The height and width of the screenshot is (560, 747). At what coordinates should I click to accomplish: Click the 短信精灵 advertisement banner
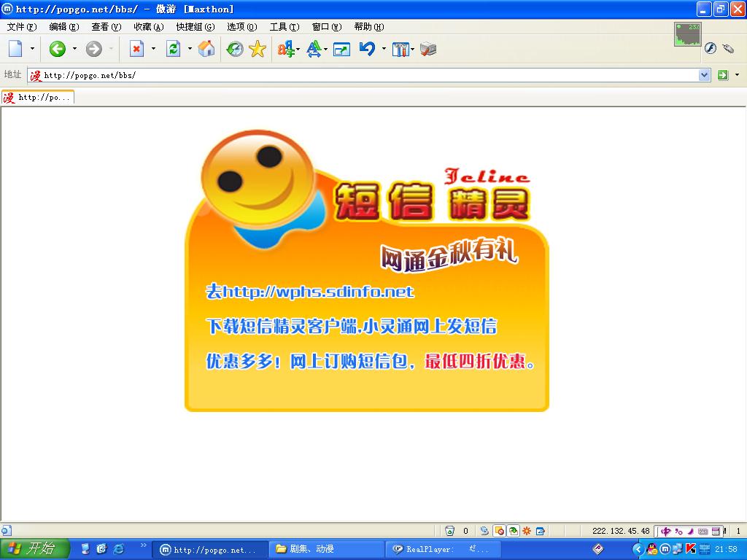coord(366,271)
